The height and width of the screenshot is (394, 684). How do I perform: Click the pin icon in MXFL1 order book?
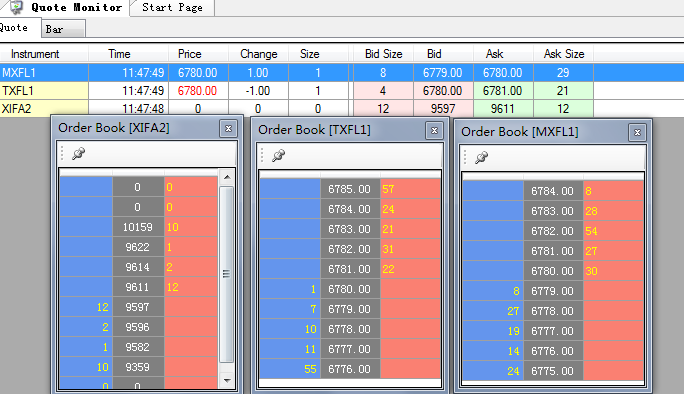click(482, 158)
